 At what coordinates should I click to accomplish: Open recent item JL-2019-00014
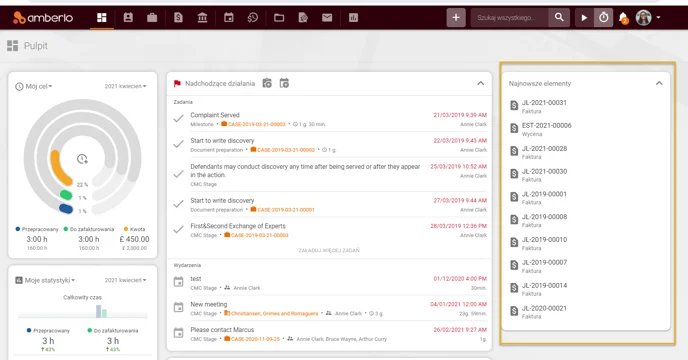click(544, 285)
